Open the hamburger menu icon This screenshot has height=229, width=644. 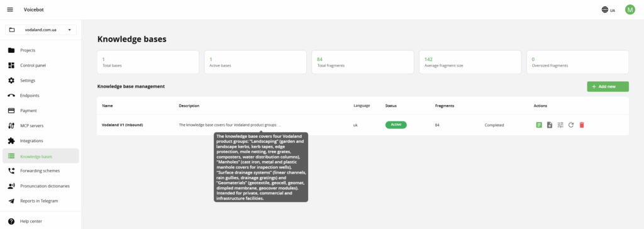point(10,9)
